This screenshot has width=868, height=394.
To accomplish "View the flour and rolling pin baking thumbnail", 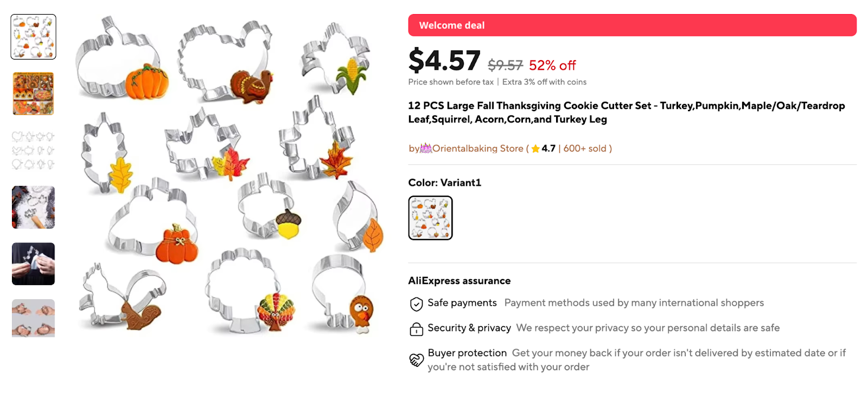I will point(33,208).
